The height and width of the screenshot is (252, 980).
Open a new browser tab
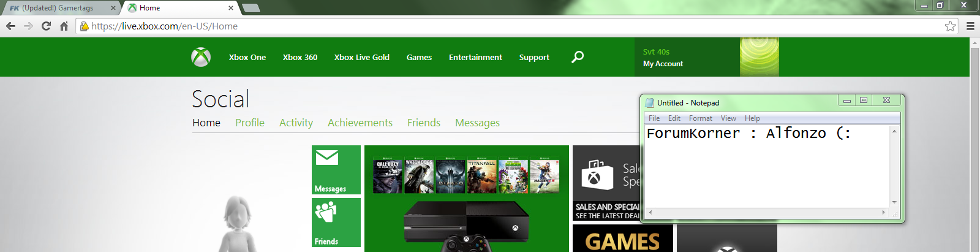[251, 8]
